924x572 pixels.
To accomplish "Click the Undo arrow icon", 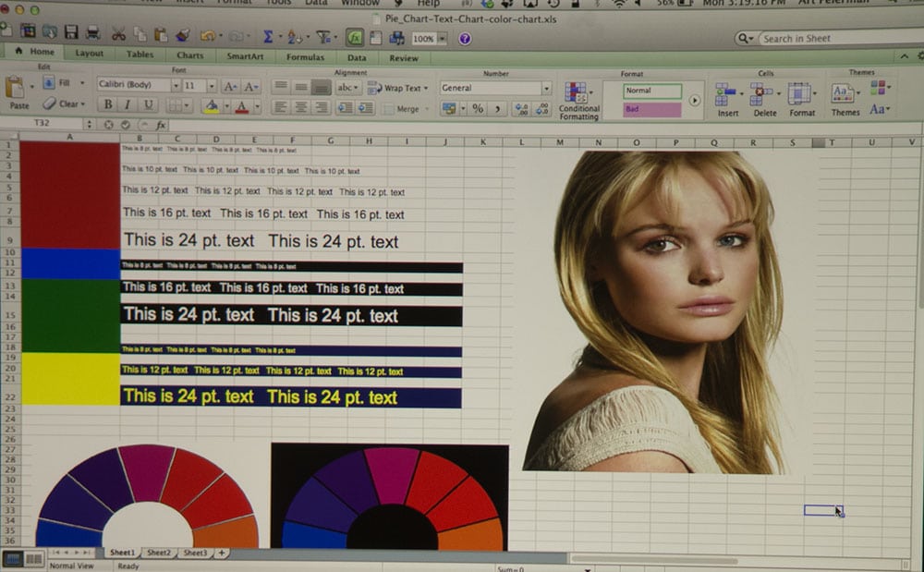I will pyautogui.click(x=207, y=36).
